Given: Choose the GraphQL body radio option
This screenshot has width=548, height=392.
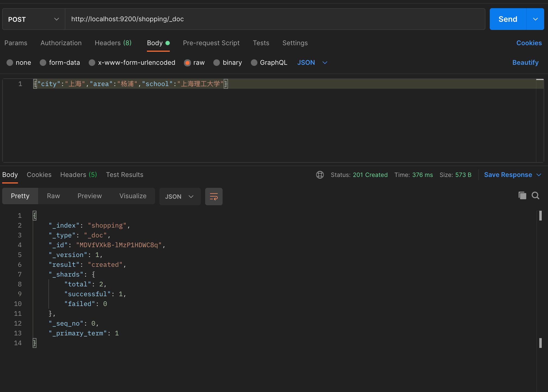Looking at the screenshot, I should (x=254, y=63).
